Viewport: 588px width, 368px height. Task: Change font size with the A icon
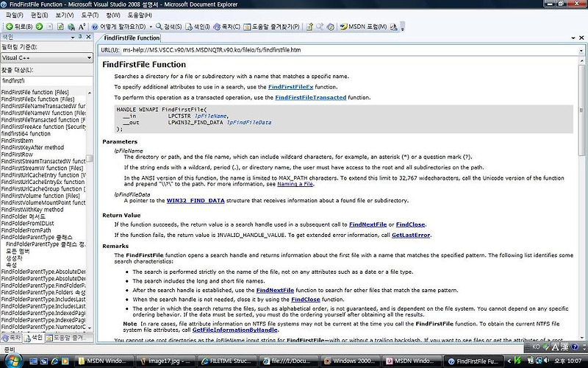coord(82,26)
